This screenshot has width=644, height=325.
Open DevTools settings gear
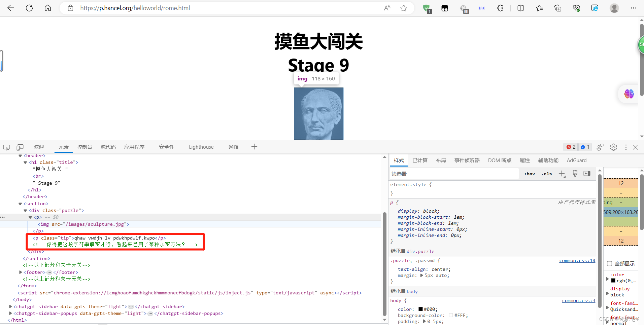point(613,147)
